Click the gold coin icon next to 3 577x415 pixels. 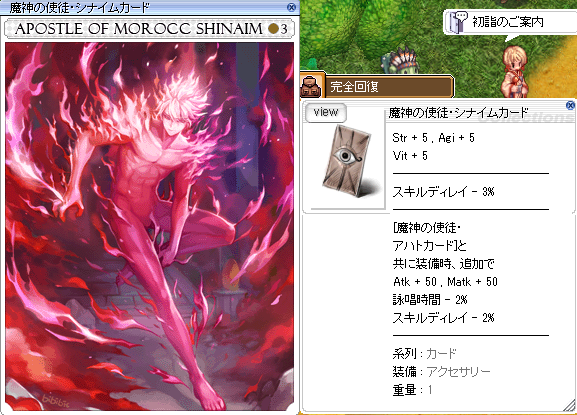[273, 29]
